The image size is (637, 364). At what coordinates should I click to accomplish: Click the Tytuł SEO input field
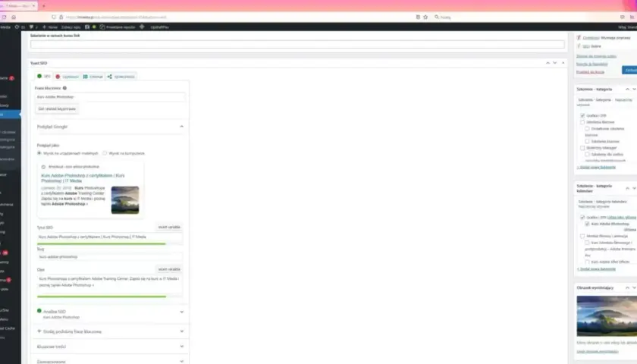pyautogui.click(x=109, y=237)
